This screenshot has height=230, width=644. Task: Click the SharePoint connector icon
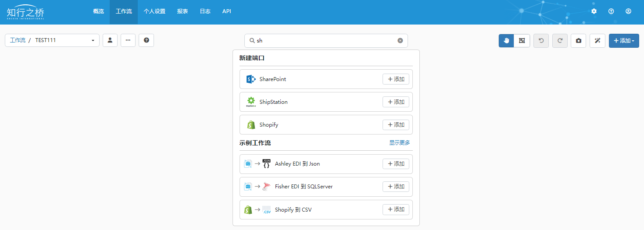click(x=251, y=79)
